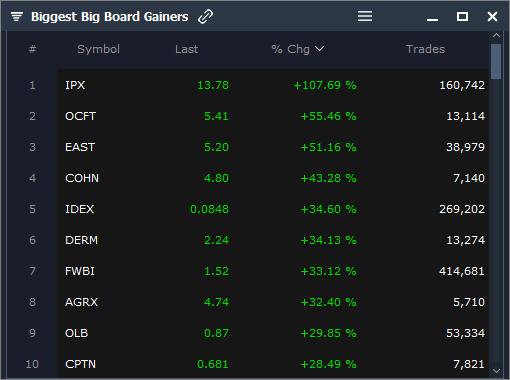Click the Last column header
The image size is (510, 380).
point(186,49)
